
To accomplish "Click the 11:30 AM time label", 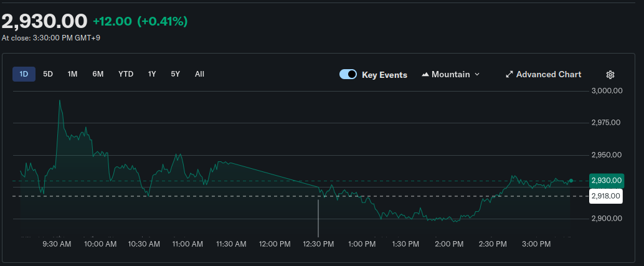I will point(231,244).
